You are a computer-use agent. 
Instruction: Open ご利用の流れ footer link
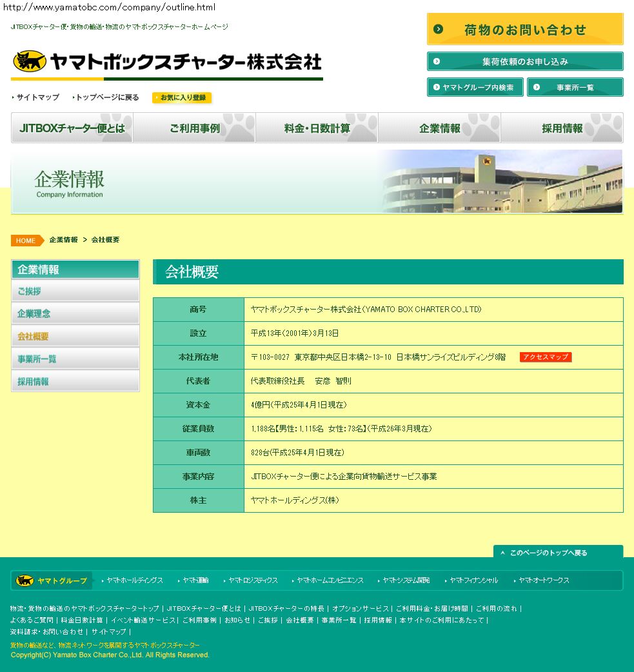coord(497,609)
